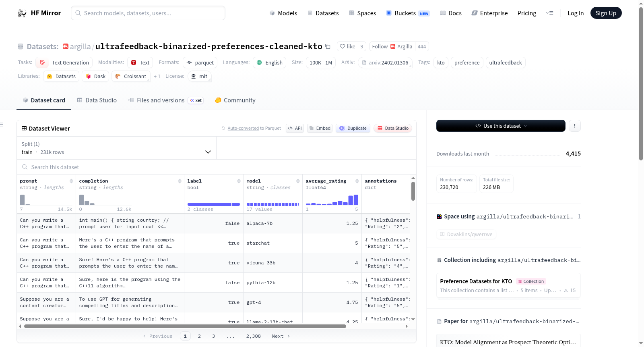644x347 pixels.
Task: Click the argilla owner link in title
Action: click(80, 46)
